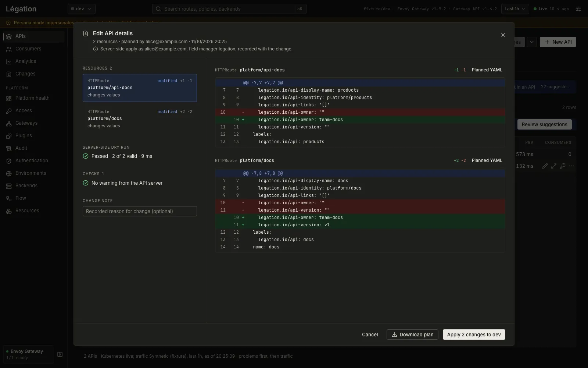The image size is (588, 368).
Task: Close the Edit API details dialog
Action: (x=503, y=35)
